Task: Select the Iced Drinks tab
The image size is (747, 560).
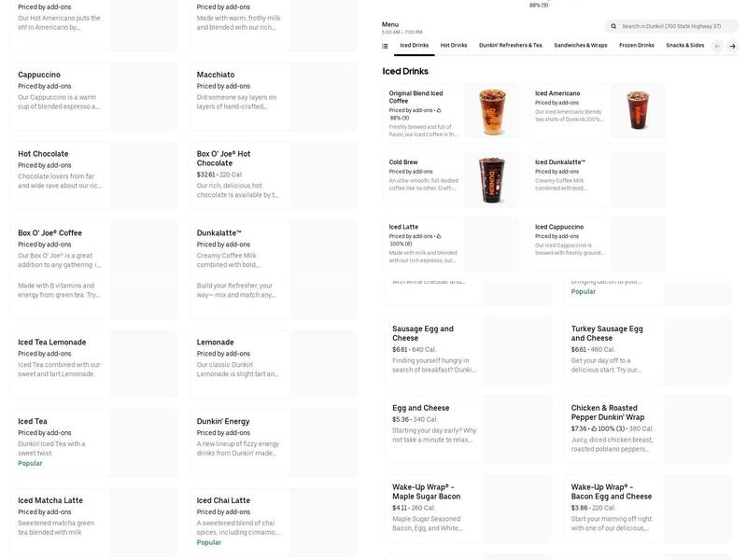Action: pos(414,45)
